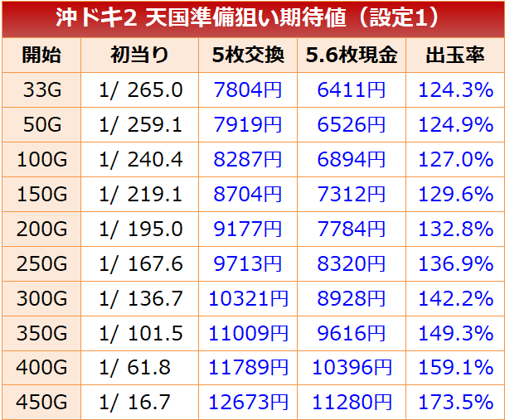Image resolution: width=505 pixels, height=420 pixels.
Task: Click the 173.5% payout rate
Action: tap(456, 403)
